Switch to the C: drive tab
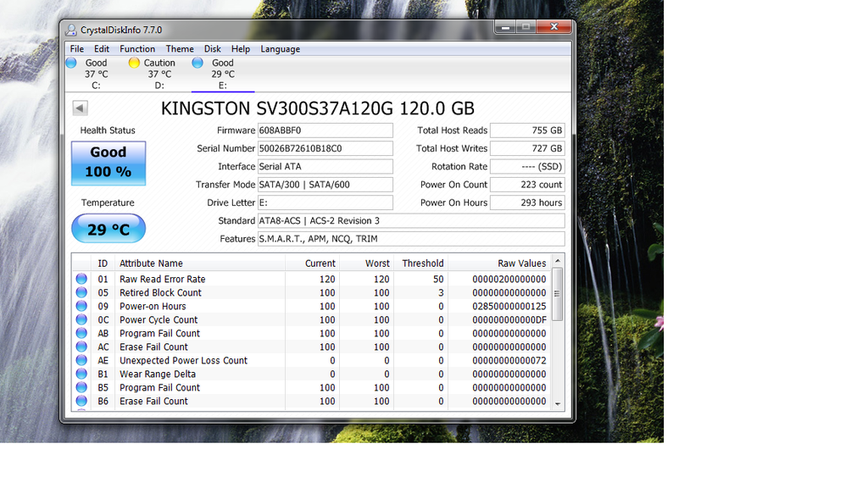Screen dimensions: 868x488 coord(97,75)
